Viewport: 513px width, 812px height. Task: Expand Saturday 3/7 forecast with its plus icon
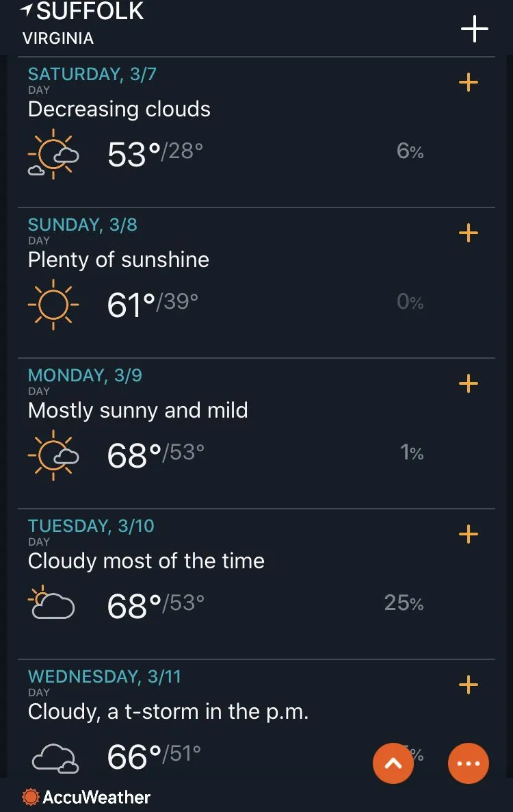click(469, 83)
